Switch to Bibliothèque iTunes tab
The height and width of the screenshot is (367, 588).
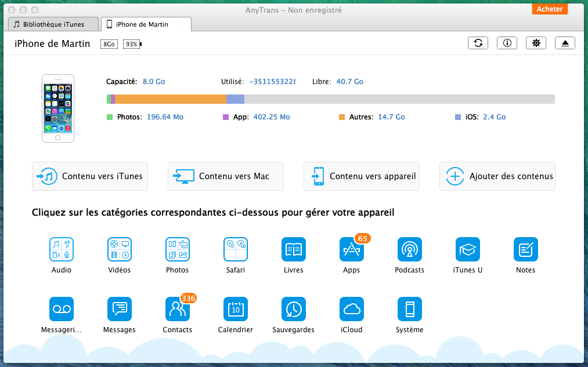click(53, 24)
